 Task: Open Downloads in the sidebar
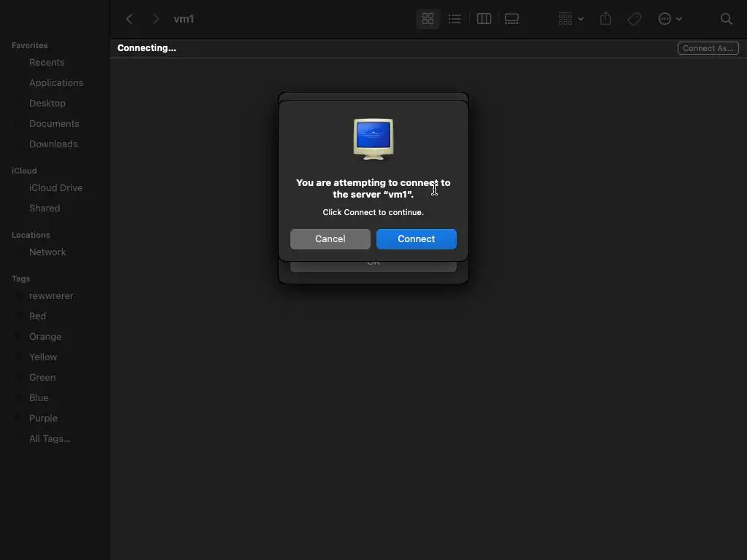53,144
